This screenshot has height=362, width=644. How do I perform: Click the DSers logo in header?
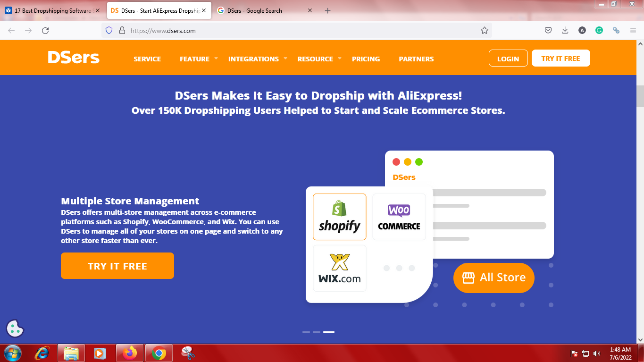[x=74, y=58]
